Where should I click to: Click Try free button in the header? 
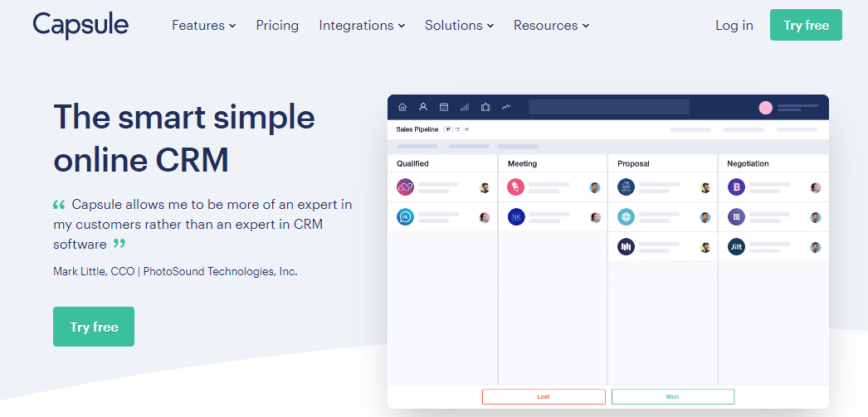tap(806, 25)
